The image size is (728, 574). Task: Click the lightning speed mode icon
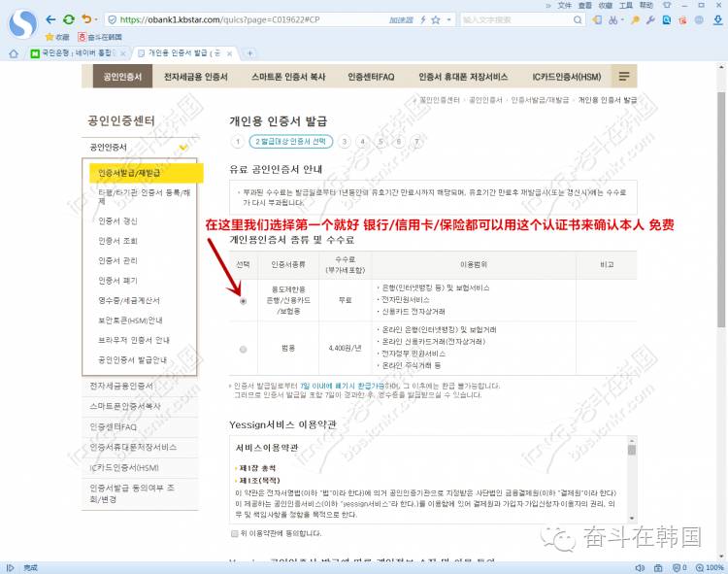423,20
